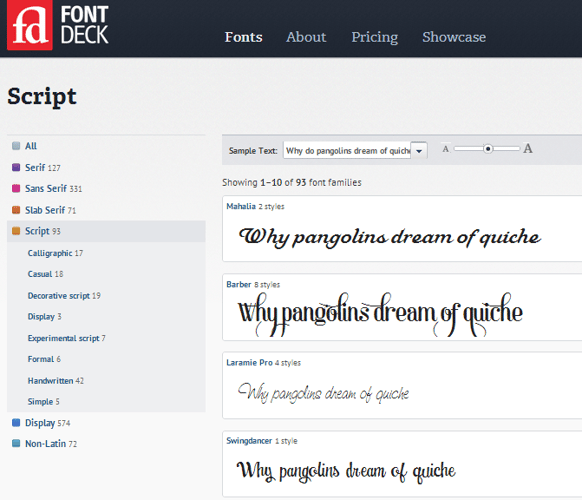Click '4 styles' next to Laramie Pro
Image resolution: width=582 pixels, height=500 pixels.
coord(288,363)
